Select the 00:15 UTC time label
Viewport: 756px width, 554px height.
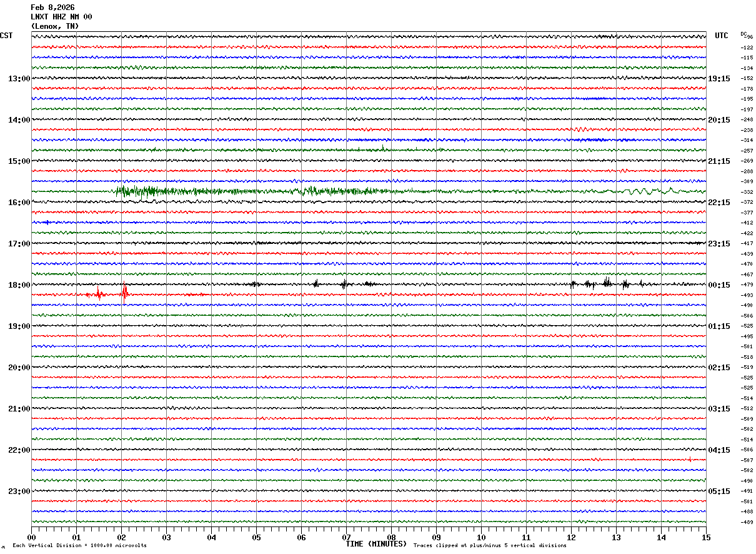click(719, 285)
